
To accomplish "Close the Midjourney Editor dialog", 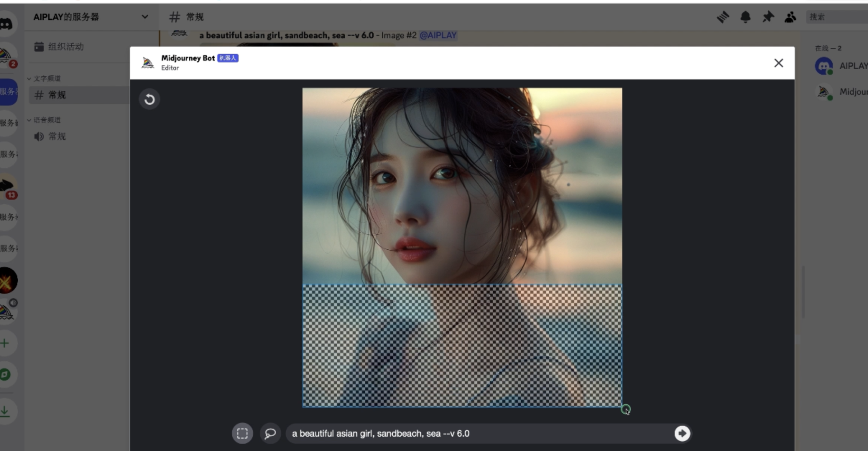I will point(779,63).
